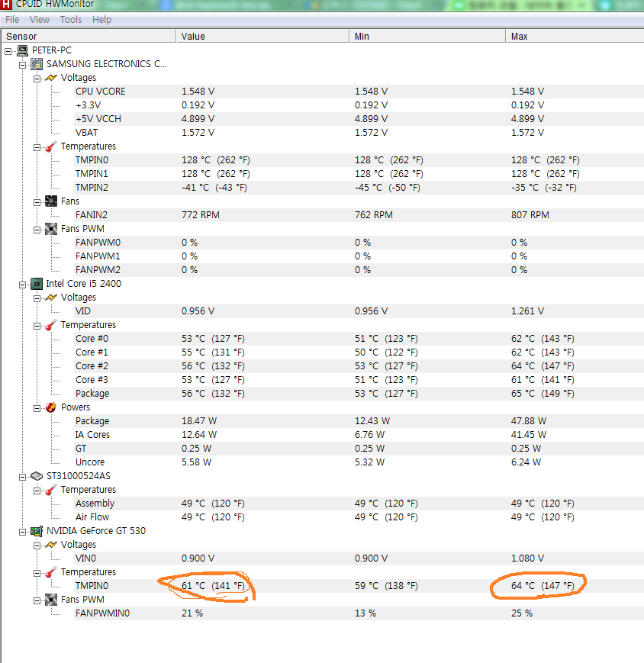
Task: Click the NVIDIA GeForce GT 530 card icon
Action: pyautogui.click(x=37, y=531)
